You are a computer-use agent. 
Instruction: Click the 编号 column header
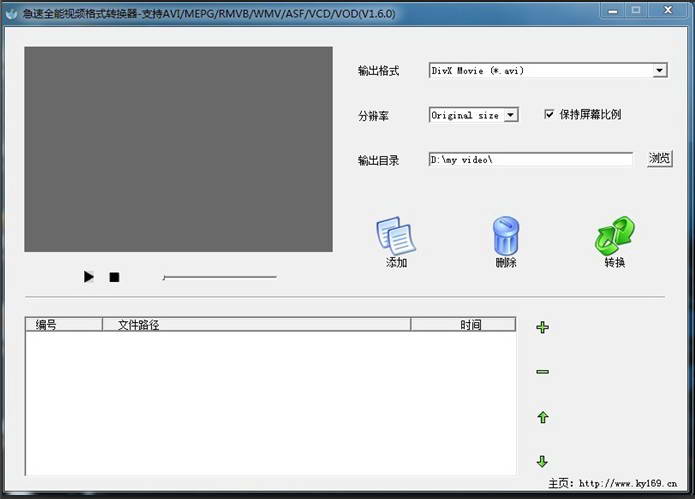[64, 324]
